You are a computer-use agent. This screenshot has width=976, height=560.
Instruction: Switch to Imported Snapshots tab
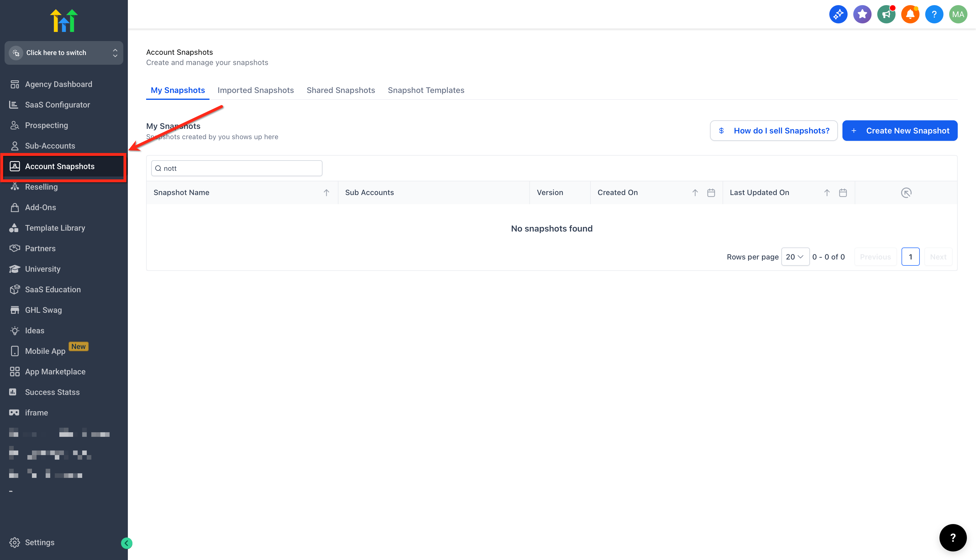[255, 90]
